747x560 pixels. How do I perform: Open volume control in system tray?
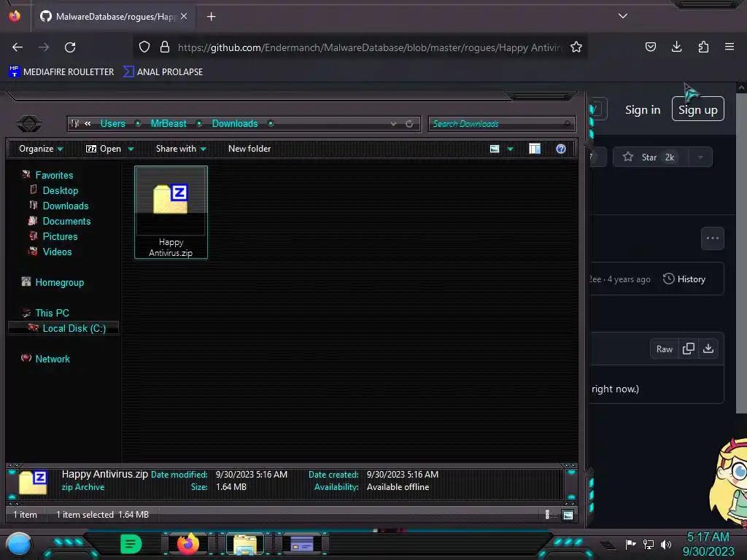(x=666, y=544)
